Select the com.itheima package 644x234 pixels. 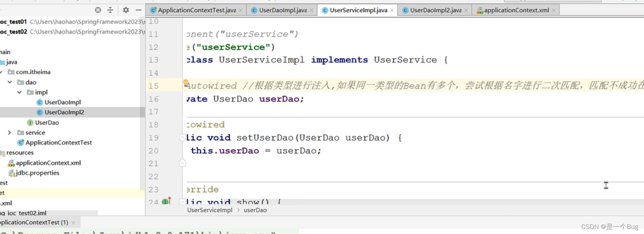click(33, 72)
